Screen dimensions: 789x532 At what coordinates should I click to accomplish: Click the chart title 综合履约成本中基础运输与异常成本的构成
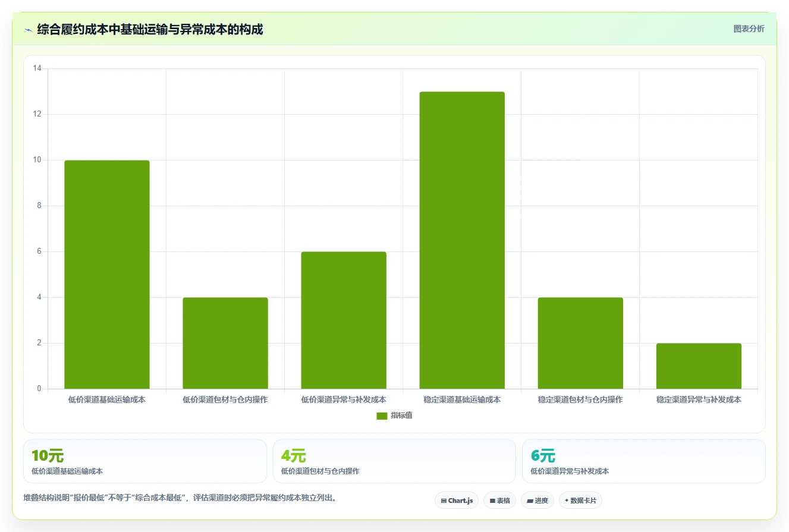[x=150, y=29]
